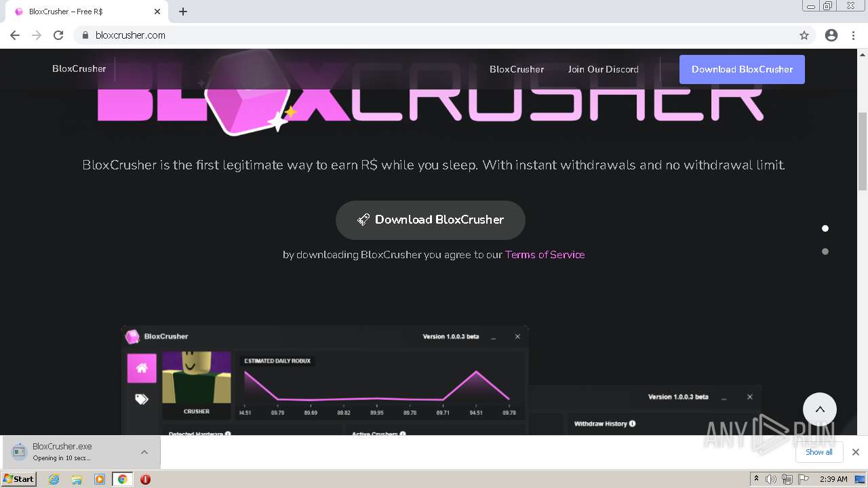Open the Windows Start menu
The image size is (868, 488).
pyautogui.click(x=19, y=479)
